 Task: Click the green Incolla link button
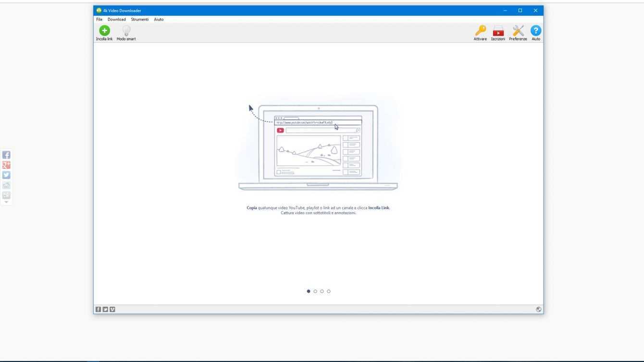click(104, 33)
